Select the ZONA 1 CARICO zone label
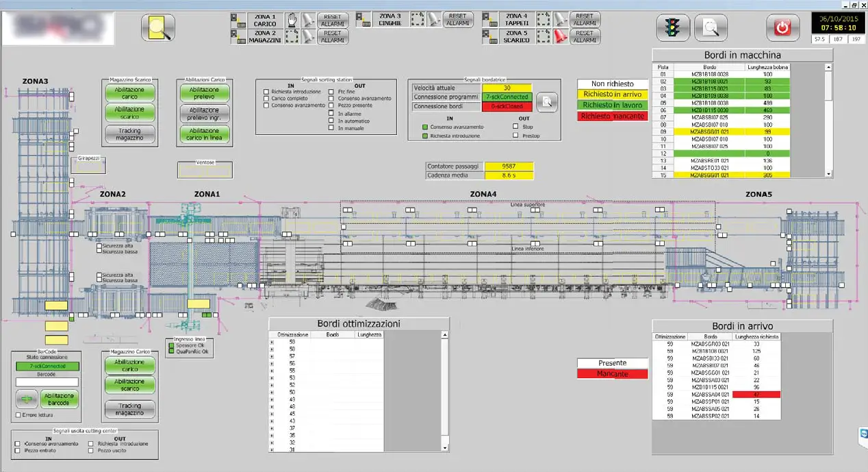The height and width of the screenshot is (472, 868). [264, 19]
